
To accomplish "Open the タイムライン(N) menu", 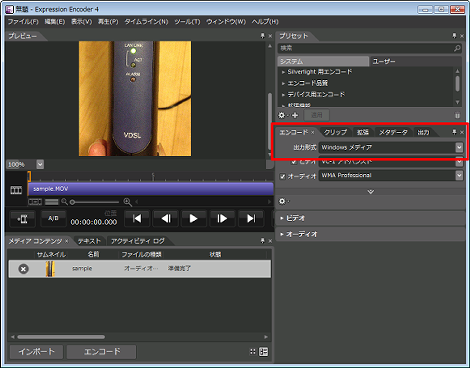I will click(x=146, y=22).
